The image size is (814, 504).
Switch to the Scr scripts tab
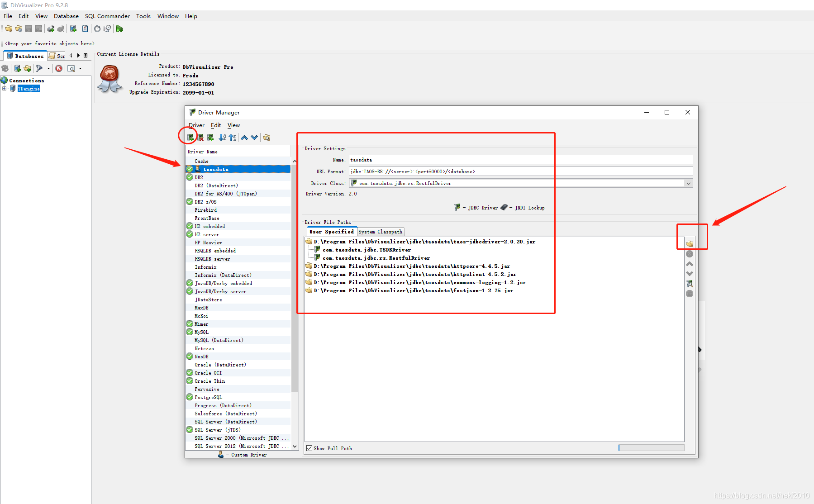click(x=57, y=56)
